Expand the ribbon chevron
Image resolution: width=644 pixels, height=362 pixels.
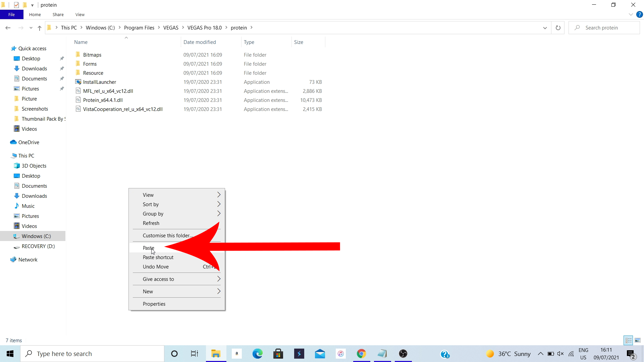tap(631, 14)
